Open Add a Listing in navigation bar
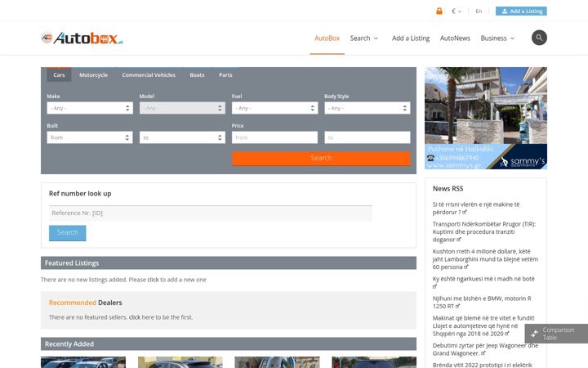Screen dimensions: 588x368 [411, 38]
